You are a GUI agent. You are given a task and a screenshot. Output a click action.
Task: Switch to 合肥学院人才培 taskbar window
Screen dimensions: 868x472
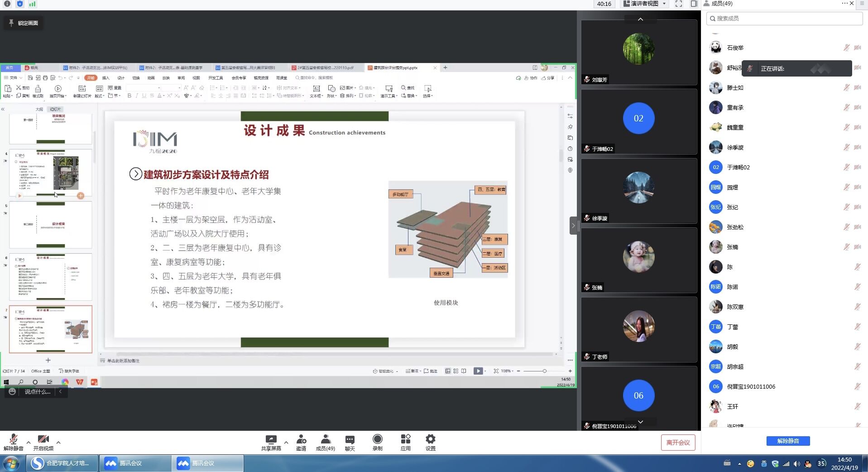(x=62, y=463)
